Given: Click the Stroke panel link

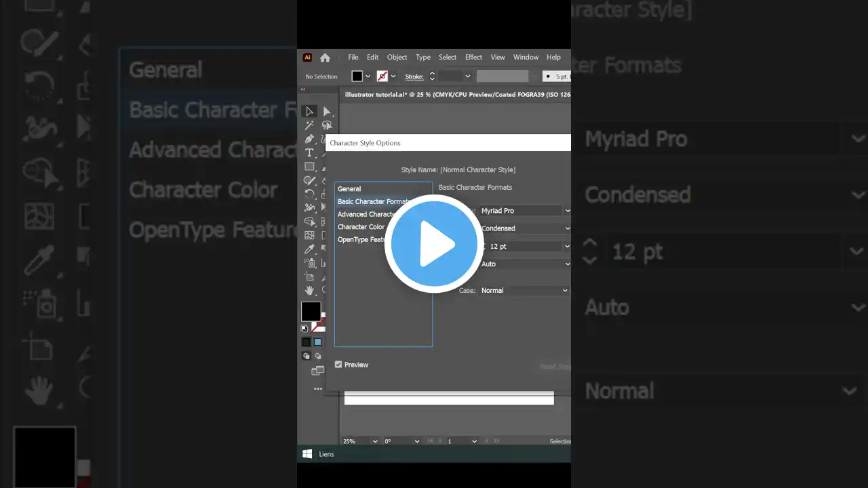Looking at the screenshot, I should (x=414, y=77).
